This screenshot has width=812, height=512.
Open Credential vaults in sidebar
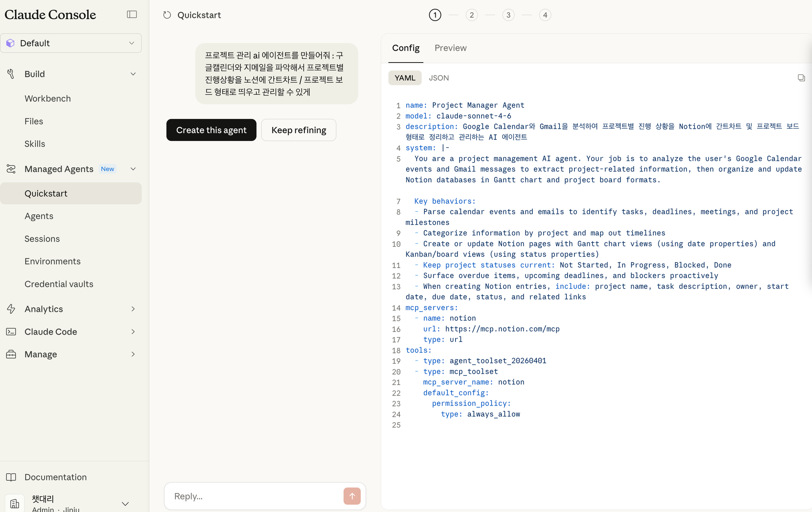[59, 284]
